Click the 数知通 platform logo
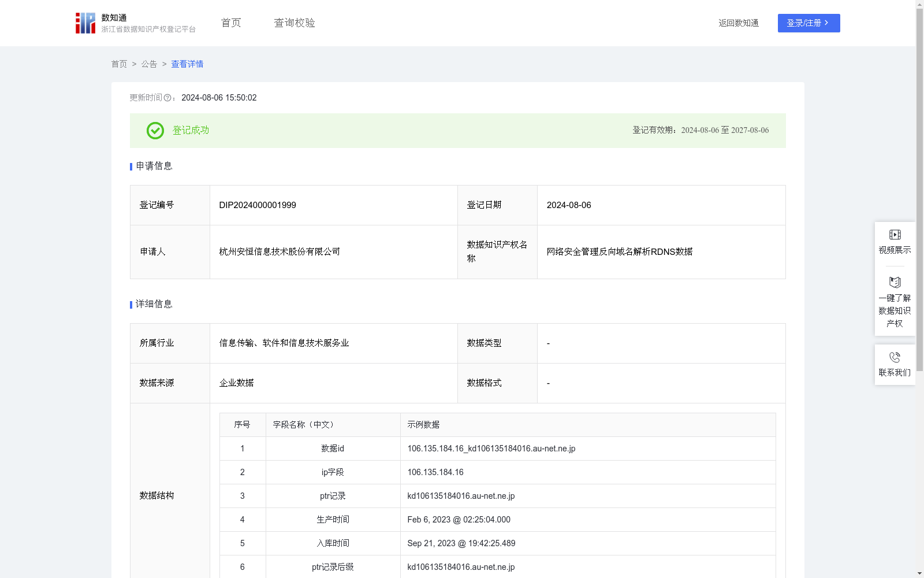 [136, 23]
